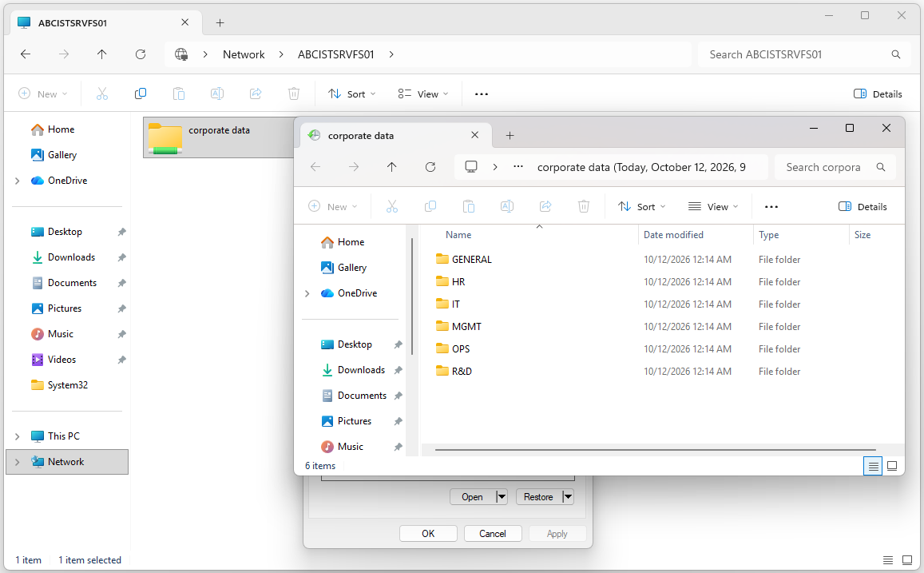Add a new tab in the corporate data window

point(510,136)
